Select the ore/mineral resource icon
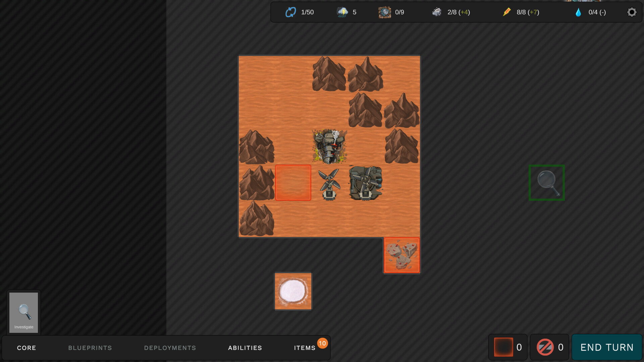The width and height of the screenshot is (644, 362). [384, 12]
